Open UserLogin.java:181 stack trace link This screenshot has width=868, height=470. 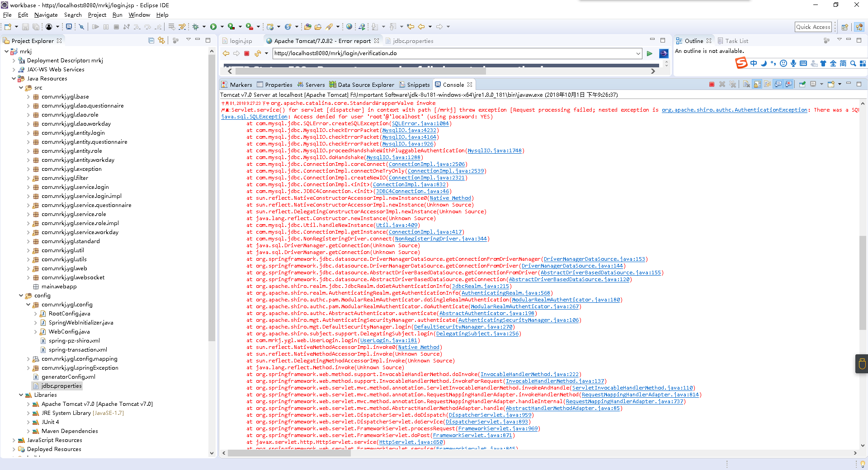(x=389, y=340)
